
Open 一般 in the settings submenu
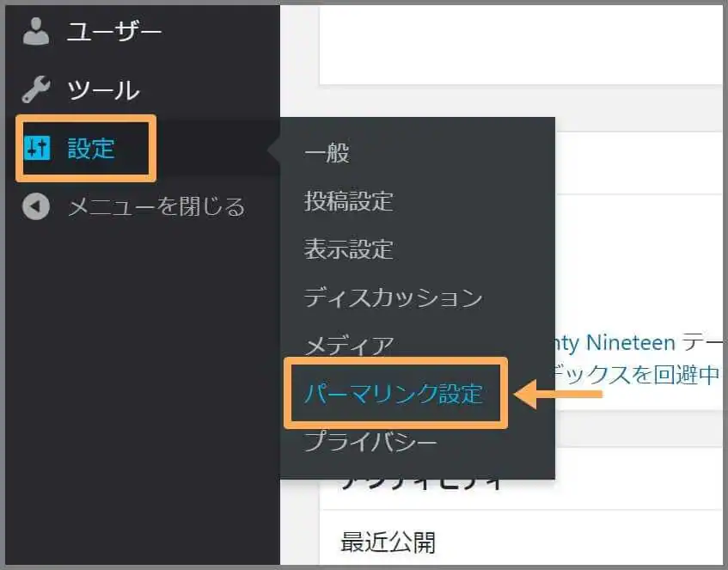pos(327,153)
